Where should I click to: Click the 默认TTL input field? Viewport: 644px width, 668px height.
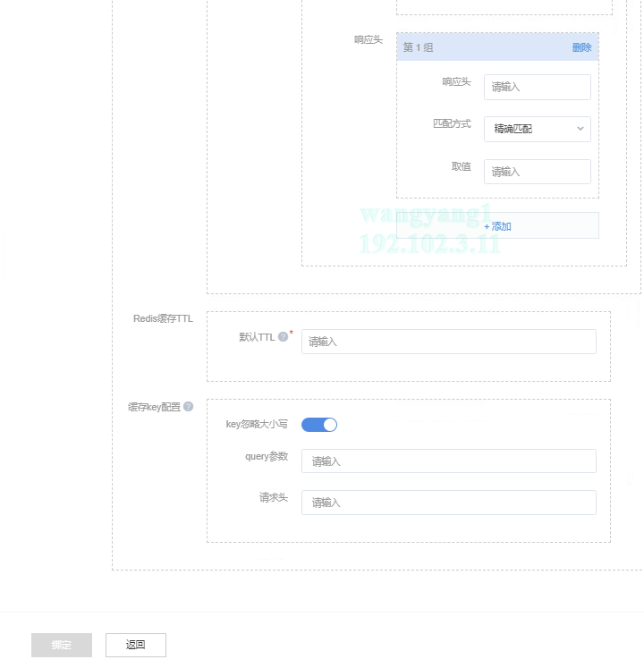click(448, 342)
